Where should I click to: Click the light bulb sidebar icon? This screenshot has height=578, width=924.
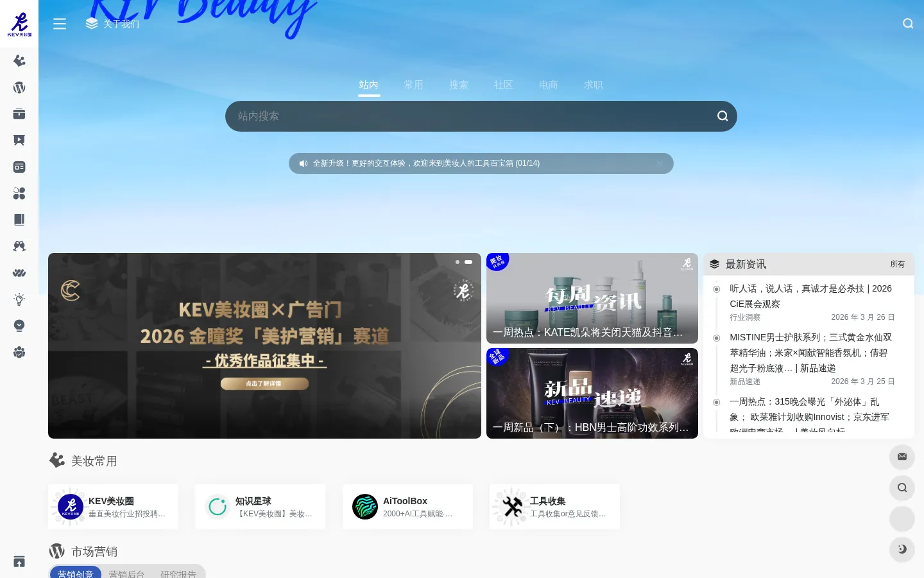click(x=19, y=299)
